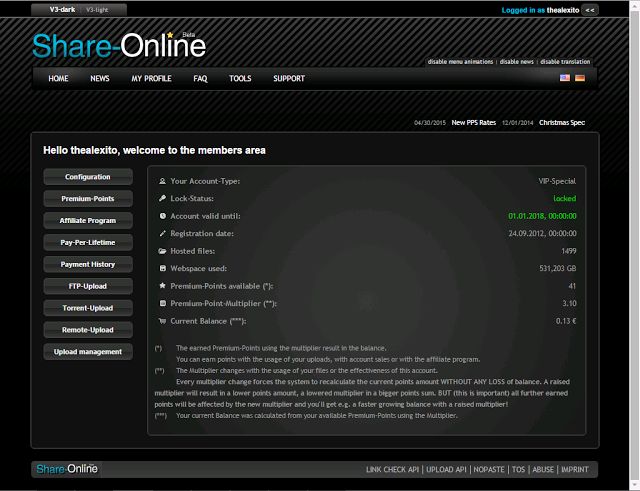Click the pencil icon beside Registration date
The image size is (640, 491).
(x=162, y=233)
